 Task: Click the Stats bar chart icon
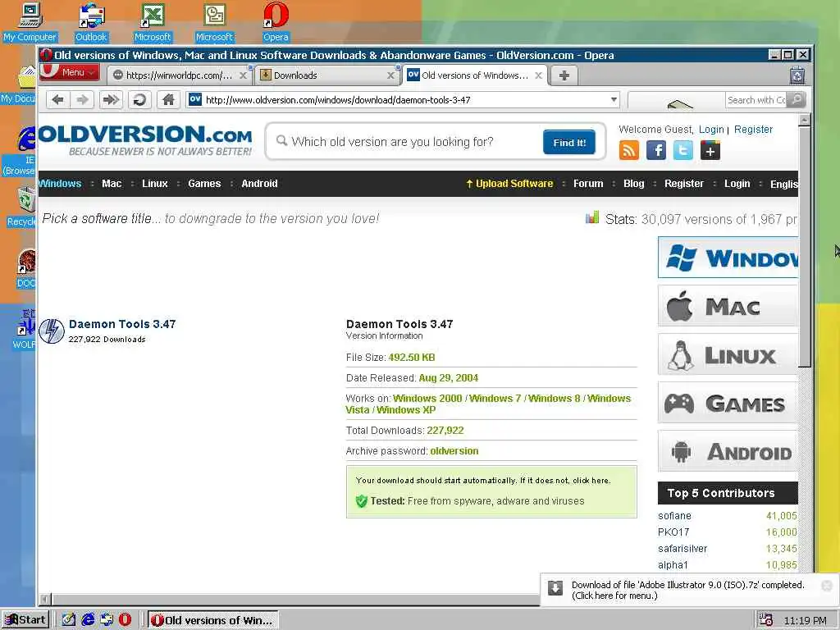[x=592, y=217]
